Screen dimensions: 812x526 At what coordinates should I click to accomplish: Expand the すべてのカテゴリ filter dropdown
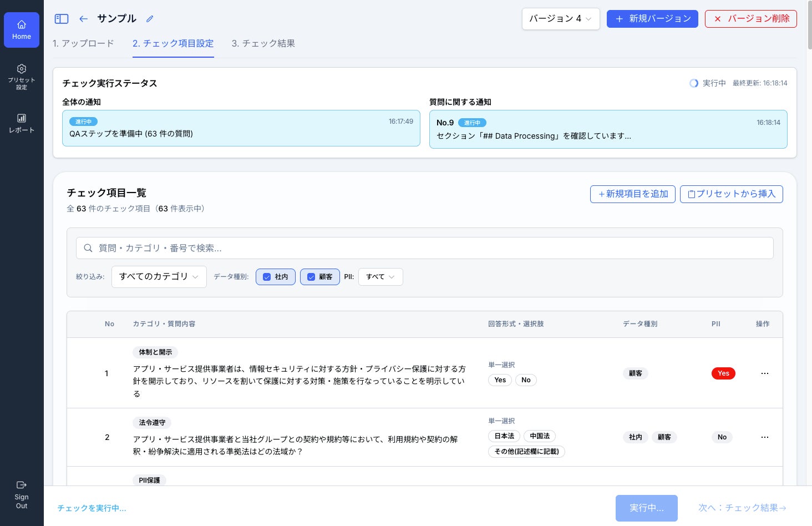click(x=159, y=277)
